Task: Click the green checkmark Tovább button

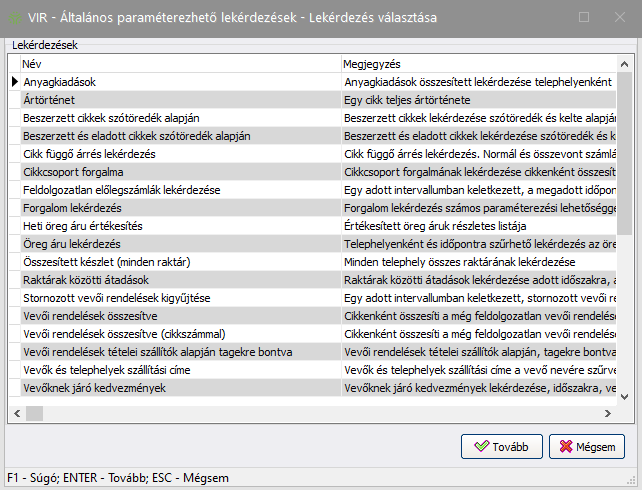Action: coord(502,446)
